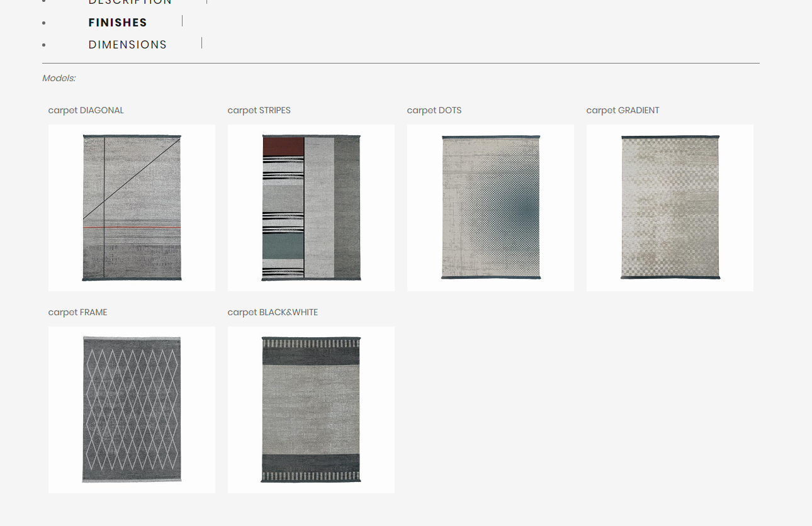
Task: Select the carpet STRIPES rug image
Action: (x=311, y=208)
